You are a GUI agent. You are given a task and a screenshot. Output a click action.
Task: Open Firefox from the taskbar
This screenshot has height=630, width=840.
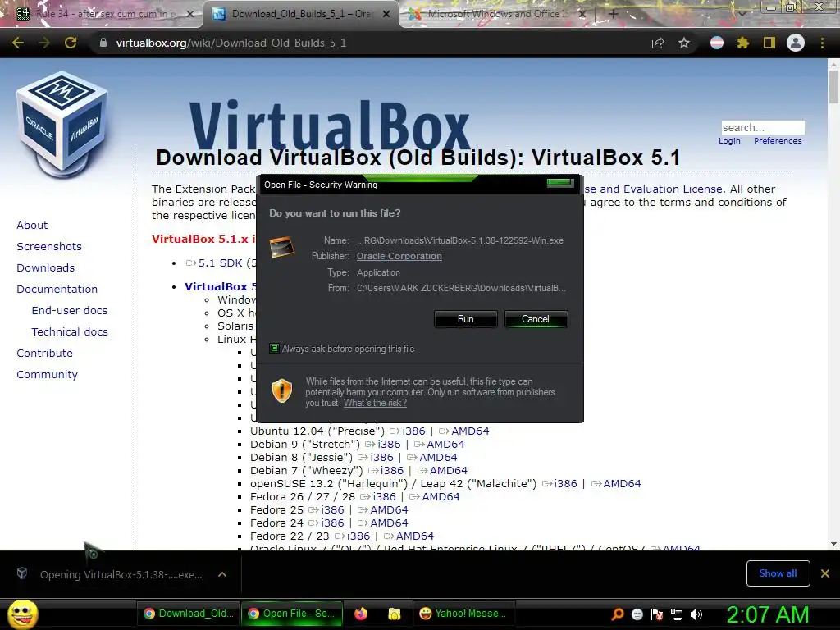[x=361, y=614]
